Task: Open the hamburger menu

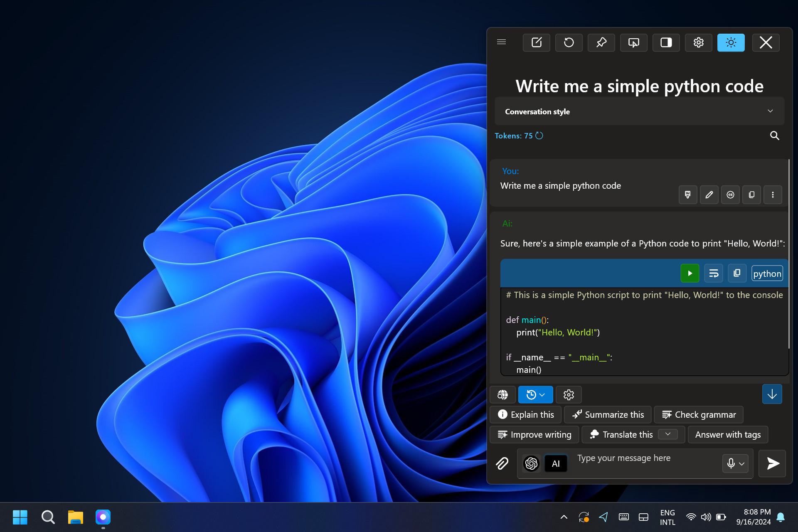Action: pos(501,42)
